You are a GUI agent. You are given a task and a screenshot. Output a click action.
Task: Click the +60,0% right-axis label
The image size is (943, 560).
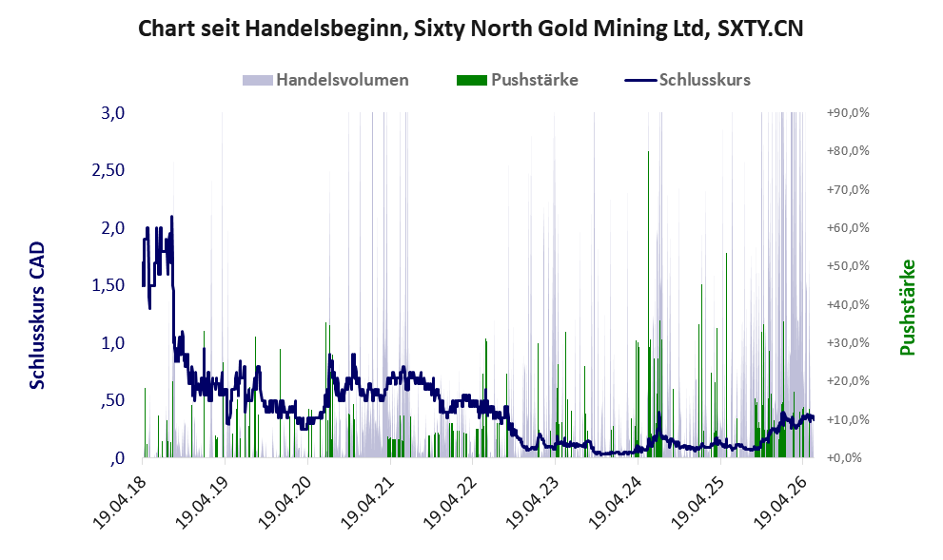(x=848, y=228)
